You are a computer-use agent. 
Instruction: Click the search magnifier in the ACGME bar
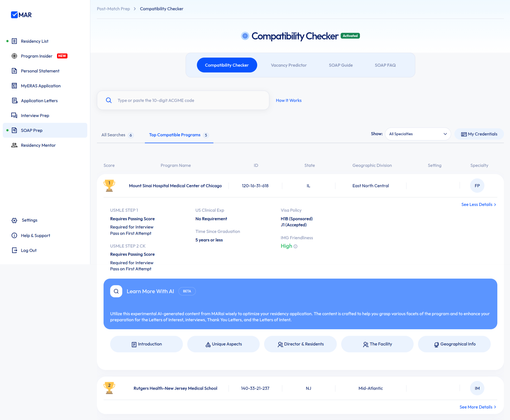(x=109, y=100)
